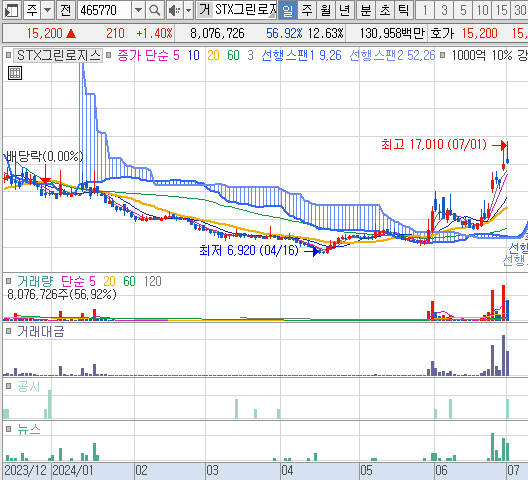Click the +1.40% change value
The image size is (528, 480).
coord(154,33)
